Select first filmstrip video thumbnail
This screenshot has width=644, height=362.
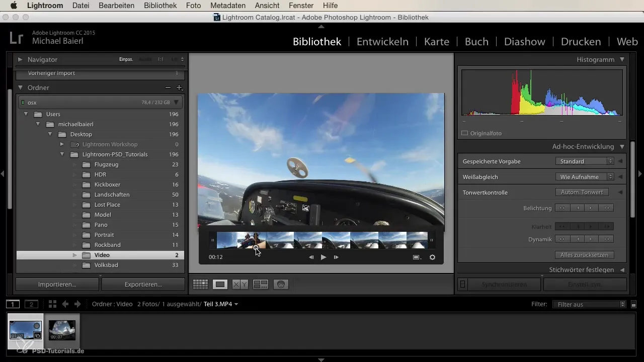click(x=26, y=330)
